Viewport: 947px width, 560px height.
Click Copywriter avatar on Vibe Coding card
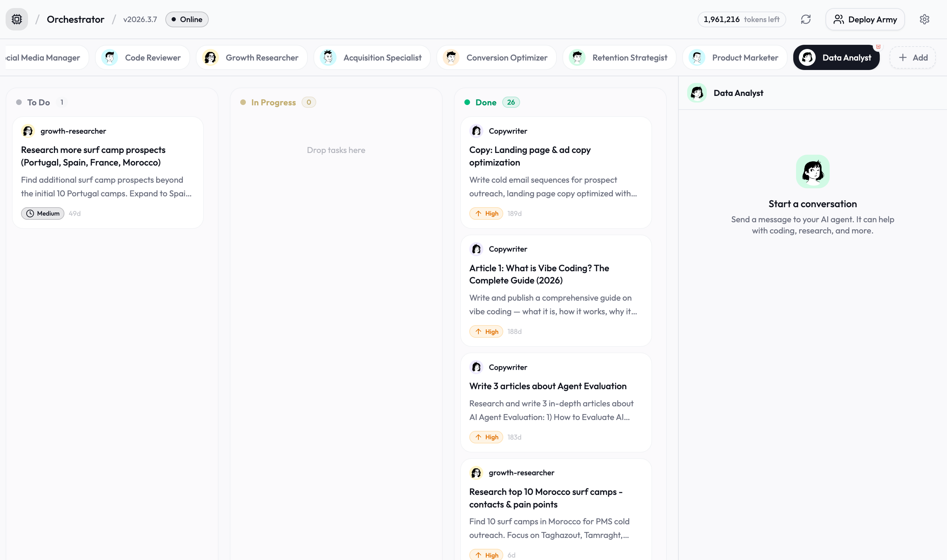tap(476, 249)
